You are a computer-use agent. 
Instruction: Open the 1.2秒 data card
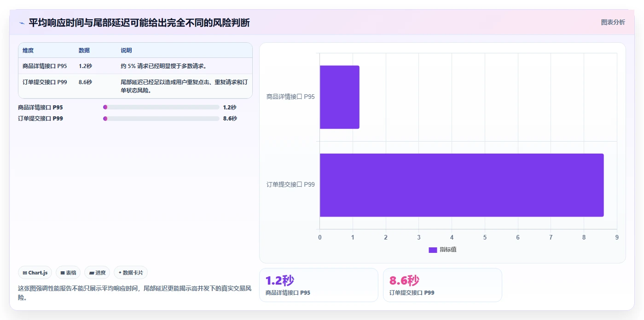coord(319,285)
